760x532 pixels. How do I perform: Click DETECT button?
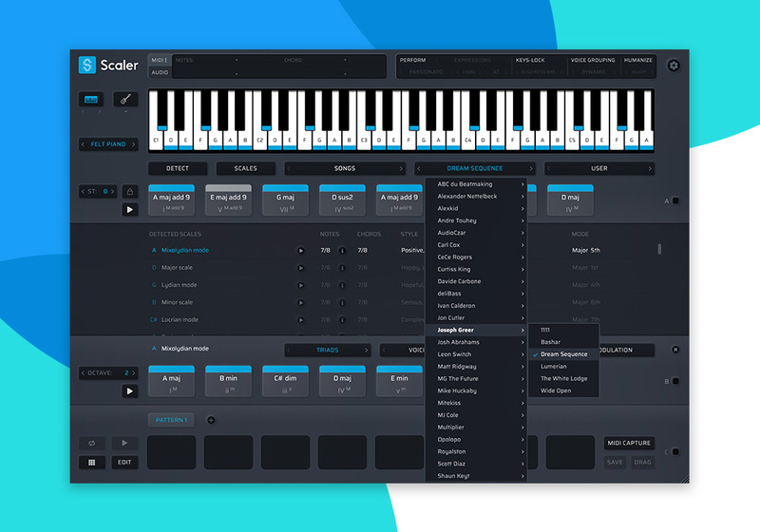point(178,168)
